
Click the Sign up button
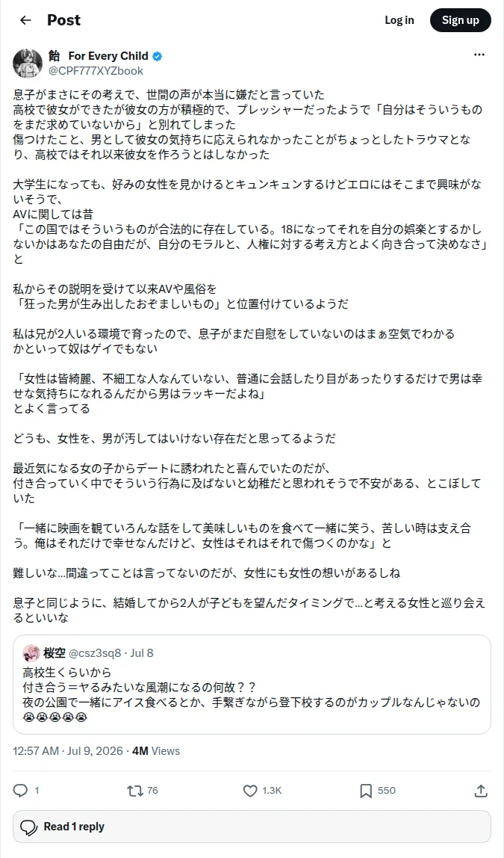(x=460, y=20)
